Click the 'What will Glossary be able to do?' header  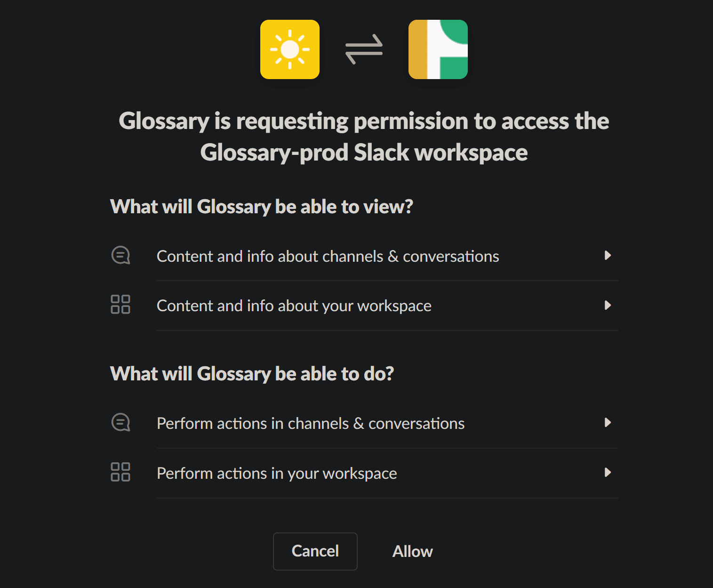[x=252, y=373]
